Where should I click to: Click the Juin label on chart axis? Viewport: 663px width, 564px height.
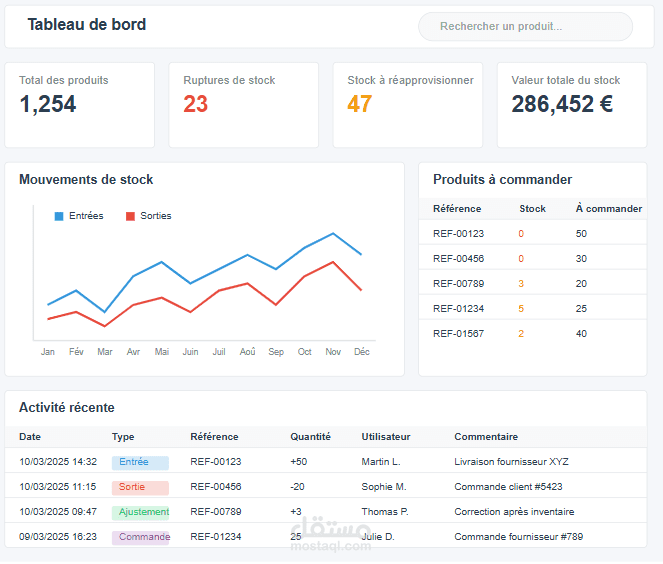point(190,352)
